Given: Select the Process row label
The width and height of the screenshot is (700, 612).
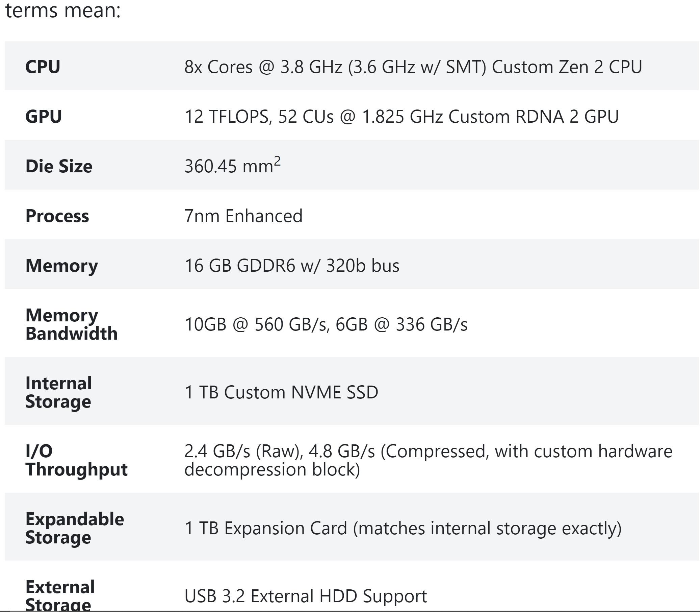Looking at the screenshot, I should click(57, 216).
